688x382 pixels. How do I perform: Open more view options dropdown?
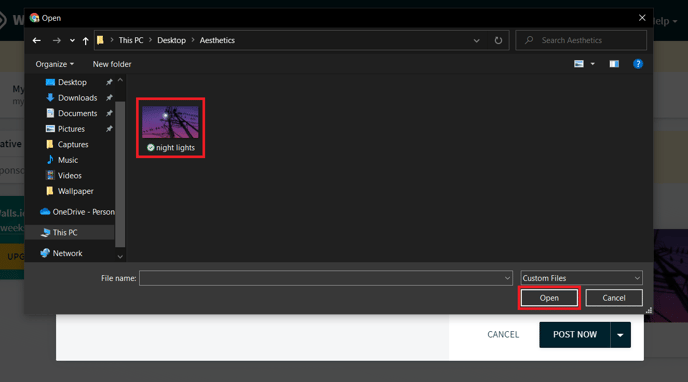(x=592, y=64)
